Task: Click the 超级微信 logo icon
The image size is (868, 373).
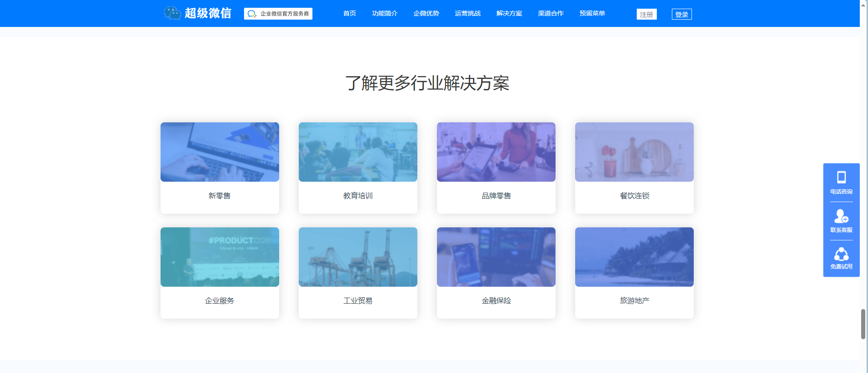Action: pos(172,13)
